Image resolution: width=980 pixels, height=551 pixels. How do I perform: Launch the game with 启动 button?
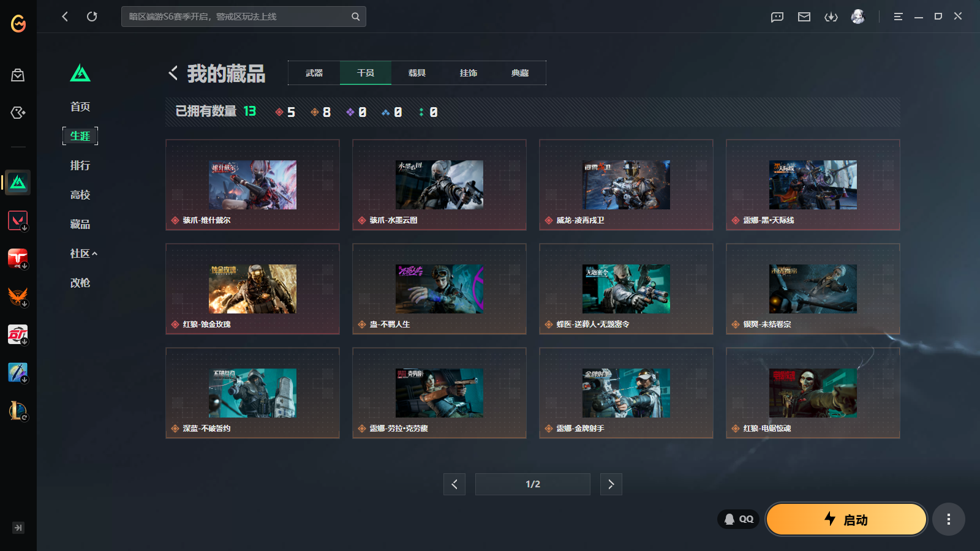click(846, 519)
